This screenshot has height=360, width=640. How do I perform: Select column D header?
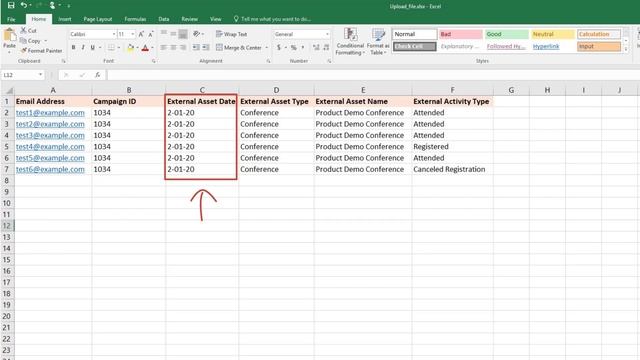click(276, 90)
